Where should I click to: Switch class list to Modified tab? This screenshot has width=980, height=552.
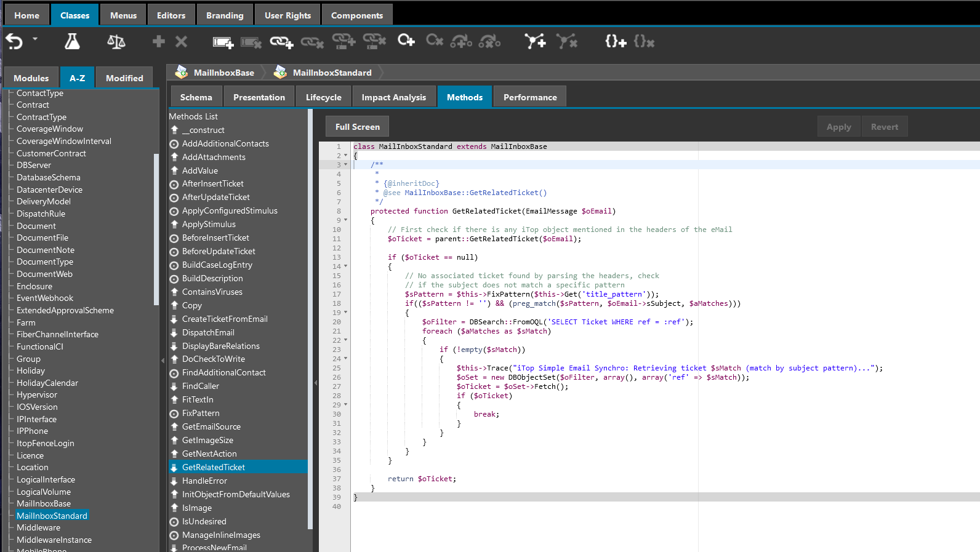(x=124, y=78)
